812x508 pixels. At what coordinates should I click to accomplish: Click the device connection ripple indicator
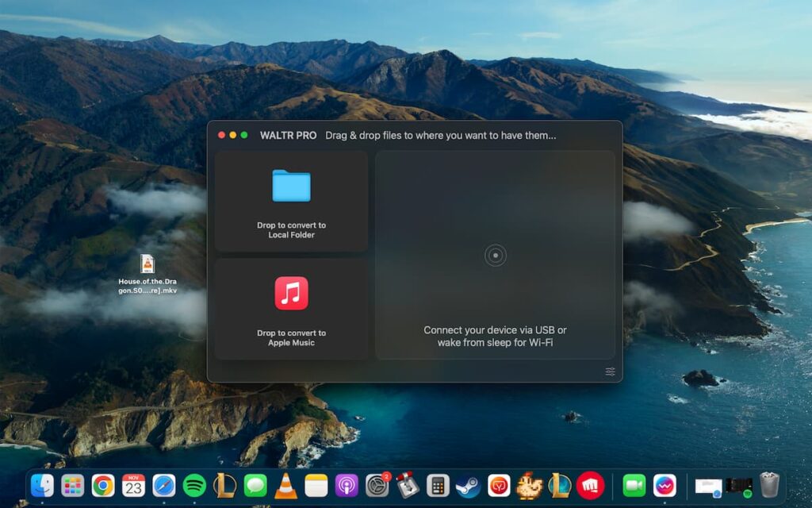click(495, 256)
